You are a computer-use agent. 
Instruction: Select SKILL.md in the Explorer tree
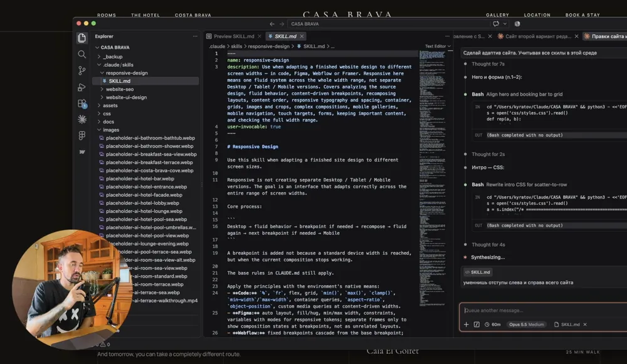point(145,81)
